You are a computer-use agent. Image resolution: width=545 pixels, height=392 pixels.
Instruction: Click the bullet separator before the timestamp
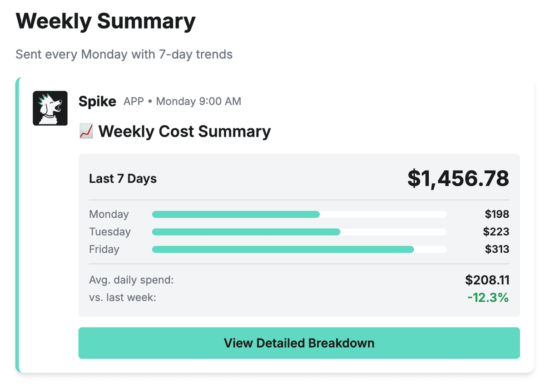pyautogui.click(x=150, y=102)
